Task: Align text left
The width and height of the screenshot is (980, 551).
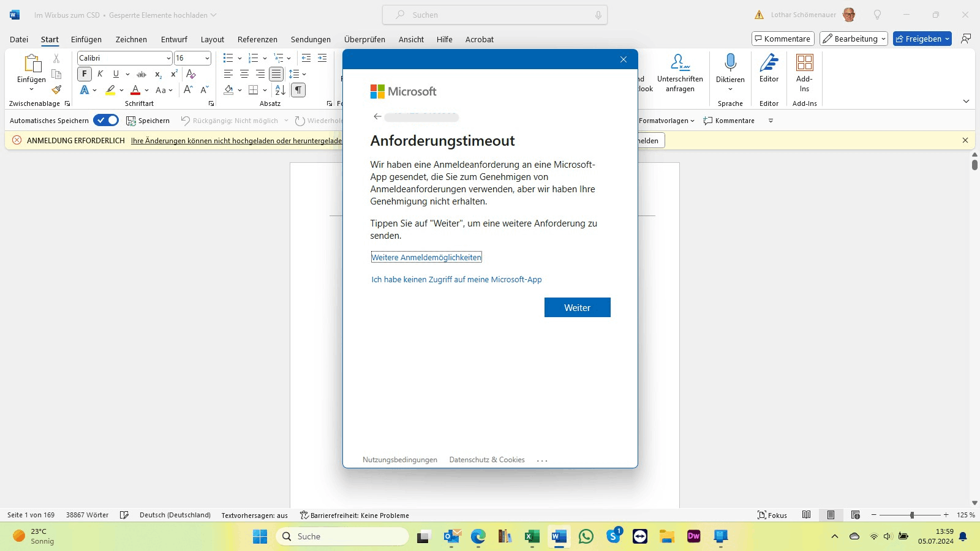Action: [228, 74]
